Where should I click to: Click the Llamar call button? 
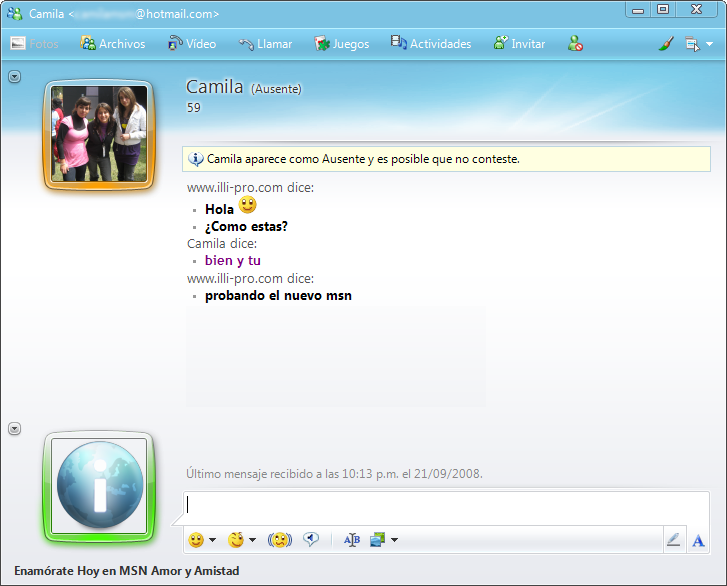point(265,44)
